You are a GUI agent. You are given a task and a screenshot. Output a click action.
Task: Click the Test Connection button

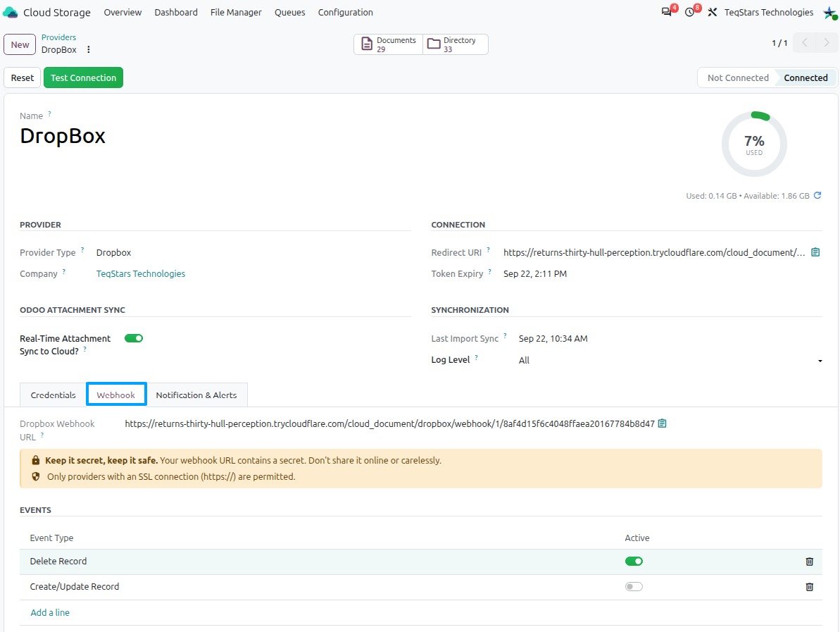84,78
